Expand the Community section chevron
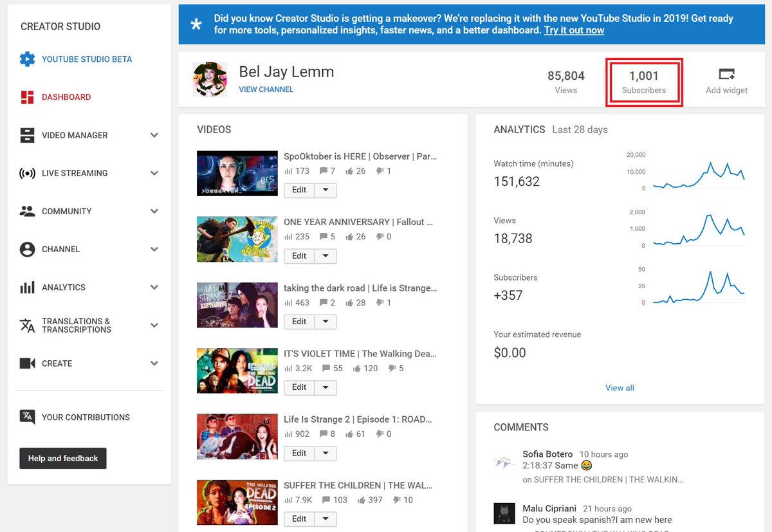Image resolution: width=772 pixels, height=532 pixels. [154, 211]
